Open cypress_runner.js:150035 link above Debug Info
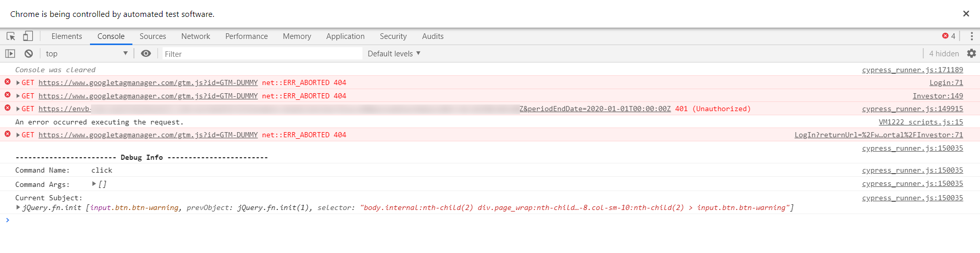This screenshot has height=253, width=980. click(x=913, y=149)
